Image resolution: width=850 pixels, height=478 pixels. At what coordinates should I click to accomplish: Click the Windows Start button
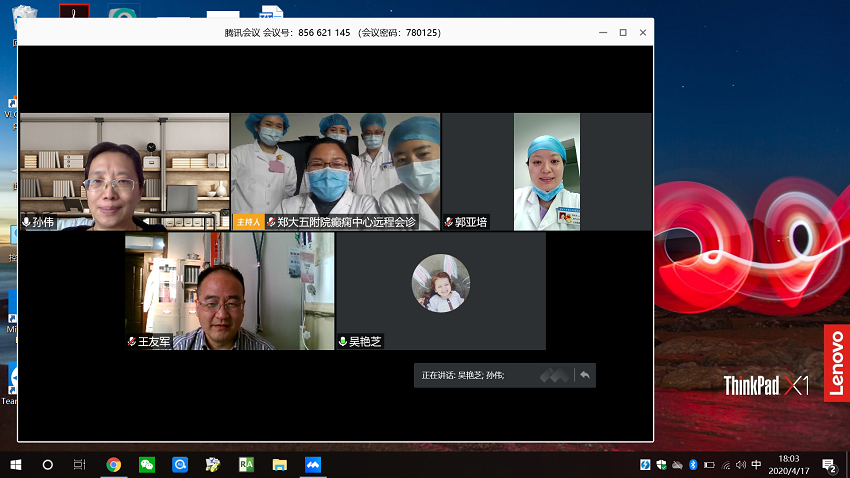(16, 465)
